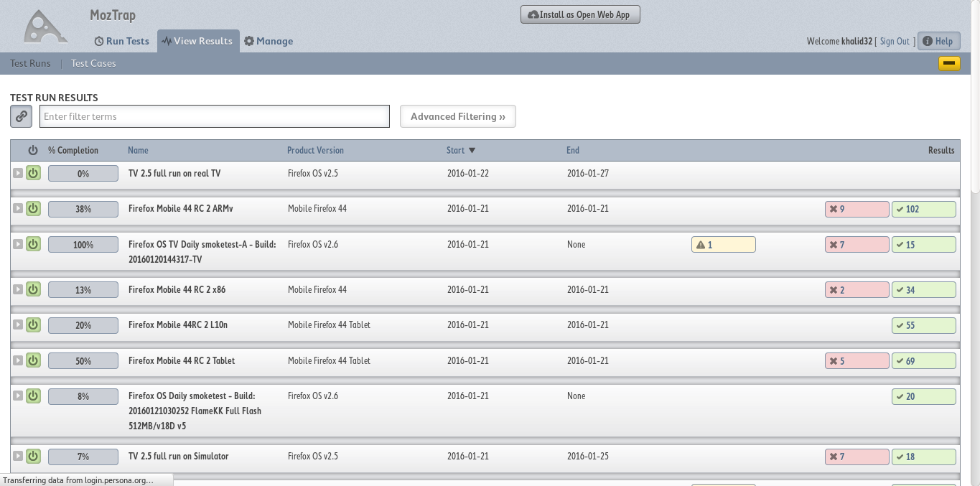Click the MozTrap title text

tap(113, 15)
